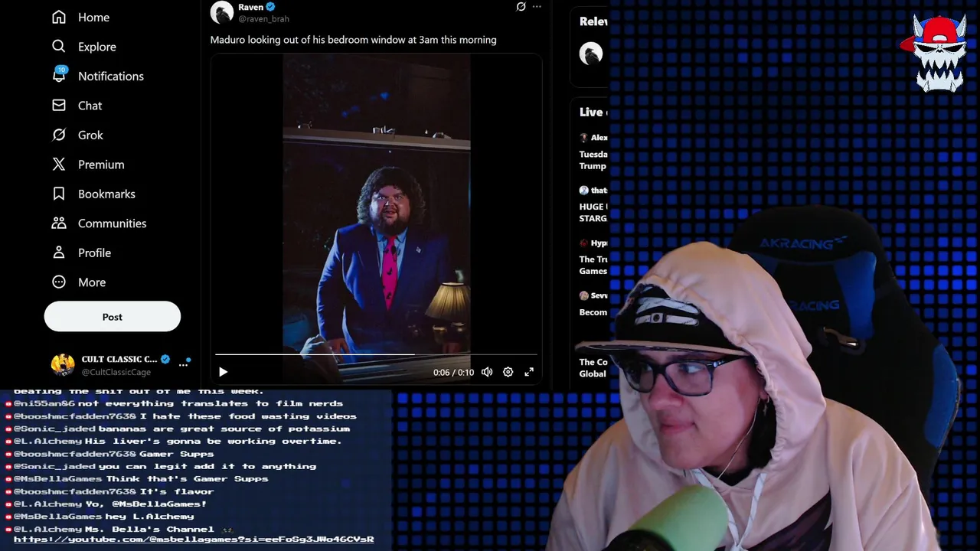Screen dimensions: 980x551
Task: Enter fullscreen with expand icon
Action: 529,372
